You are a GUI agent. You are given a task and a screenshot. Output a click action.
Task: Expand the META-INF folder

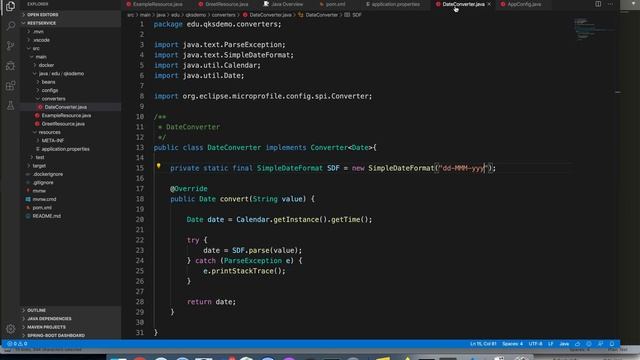(53, 140)
